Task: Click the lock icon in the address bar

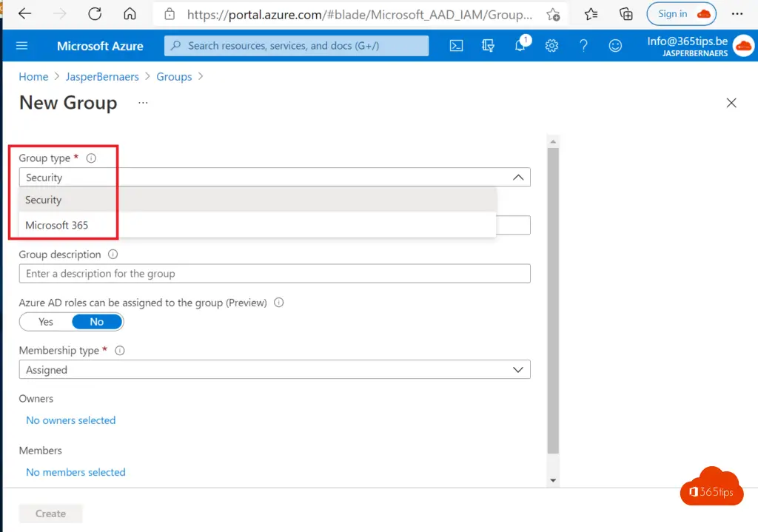Action: (x=170, y=14)
